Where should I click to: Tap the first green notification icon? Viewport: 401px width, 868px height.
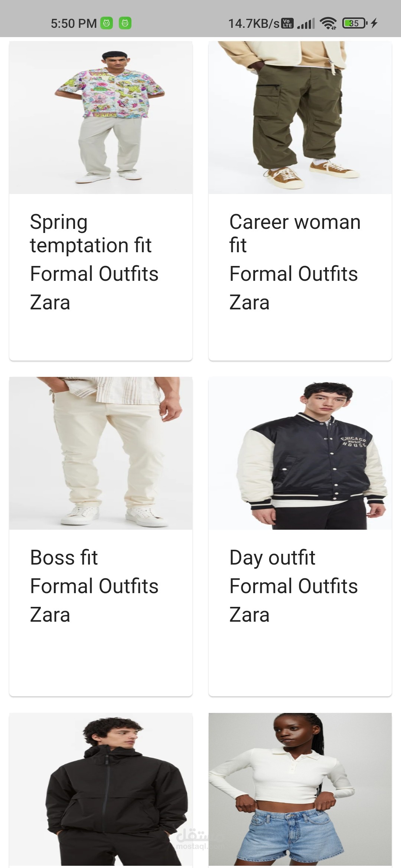107,23
